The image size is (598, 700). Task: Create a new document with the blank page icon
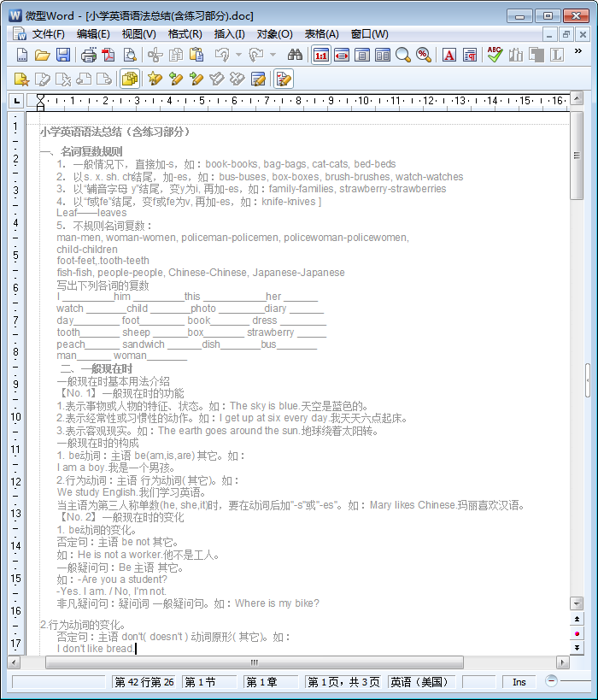pos(21,55)
